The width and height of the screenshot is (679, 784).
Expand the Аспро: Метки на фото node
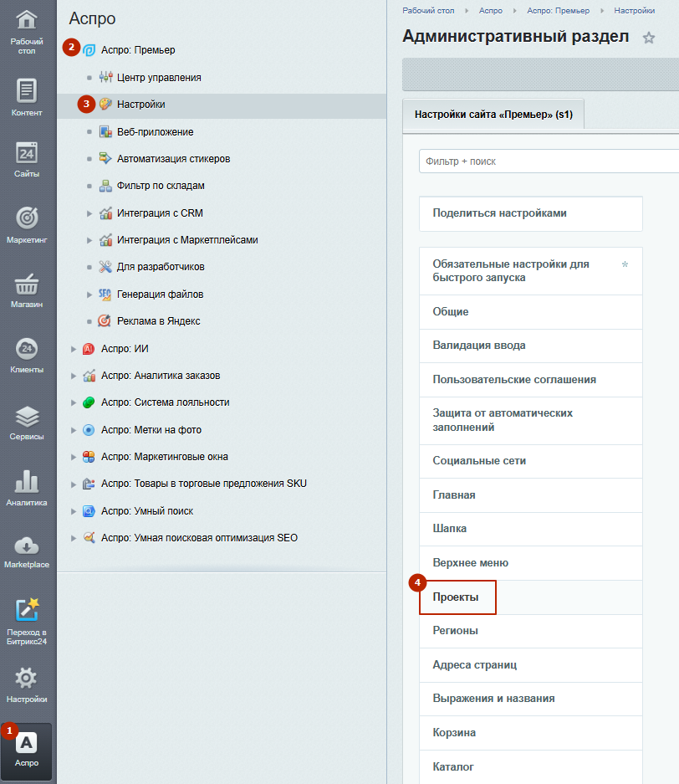pos(74,430)
